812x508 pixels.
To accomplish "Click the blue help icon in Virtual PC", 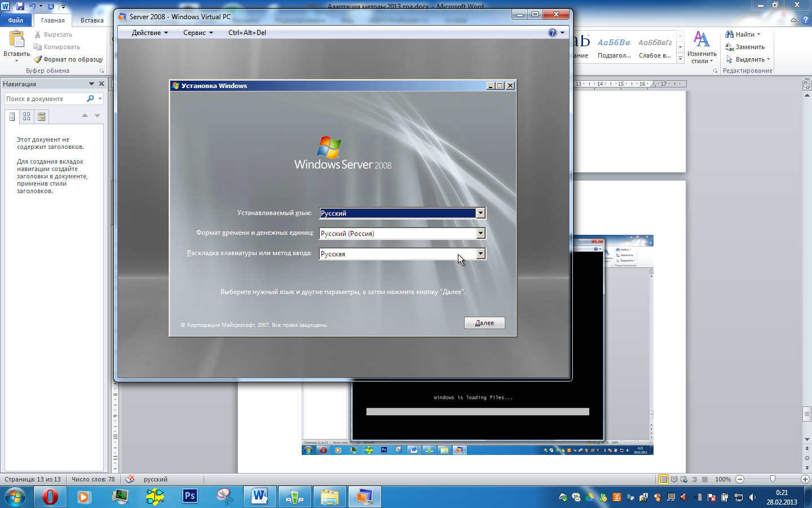I will pyautogui.click(x=553, y=33).
